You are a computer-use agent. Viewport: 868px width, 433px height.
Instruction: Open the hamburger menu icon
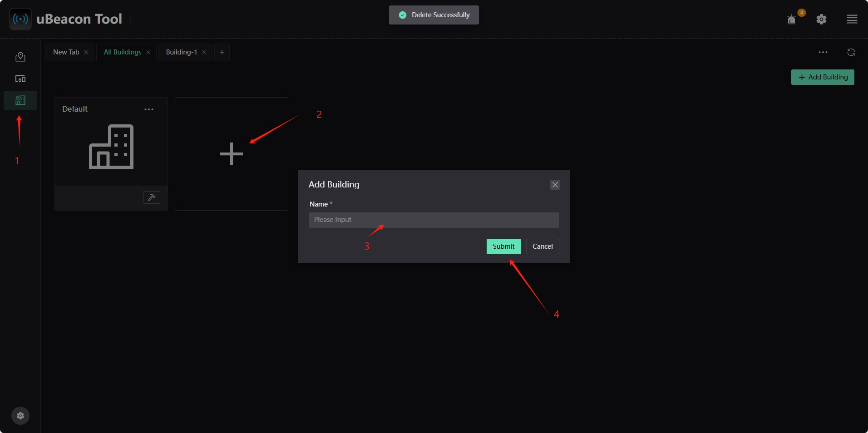(x=852, y=20)
